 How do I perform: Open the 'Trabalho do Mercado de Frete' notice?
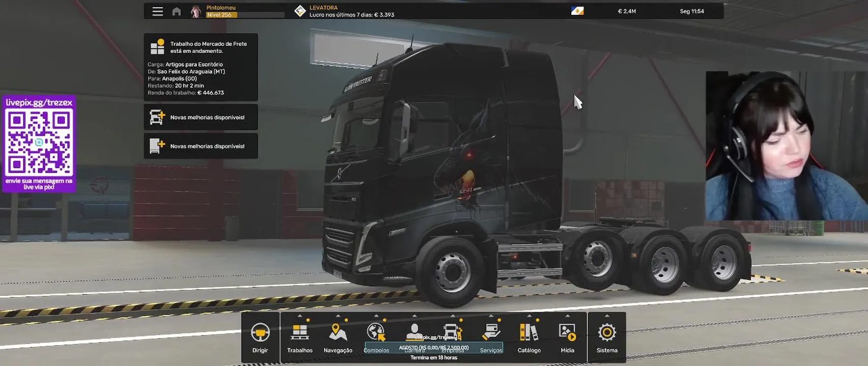coord(200,67)
